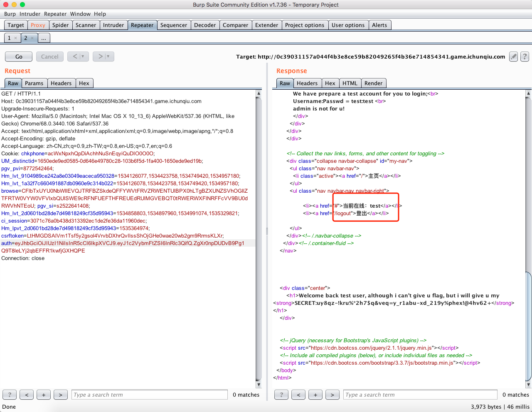This screenshot has height=412, width=532.
Task: Show response Render view
Action: tap(373, 83)
